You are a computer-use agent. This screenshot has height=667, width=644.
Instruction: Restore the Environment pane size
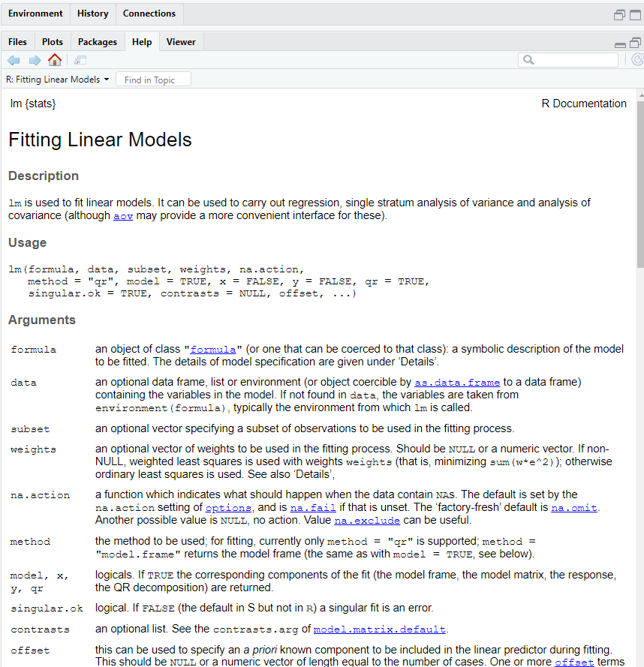coord(619,14)
